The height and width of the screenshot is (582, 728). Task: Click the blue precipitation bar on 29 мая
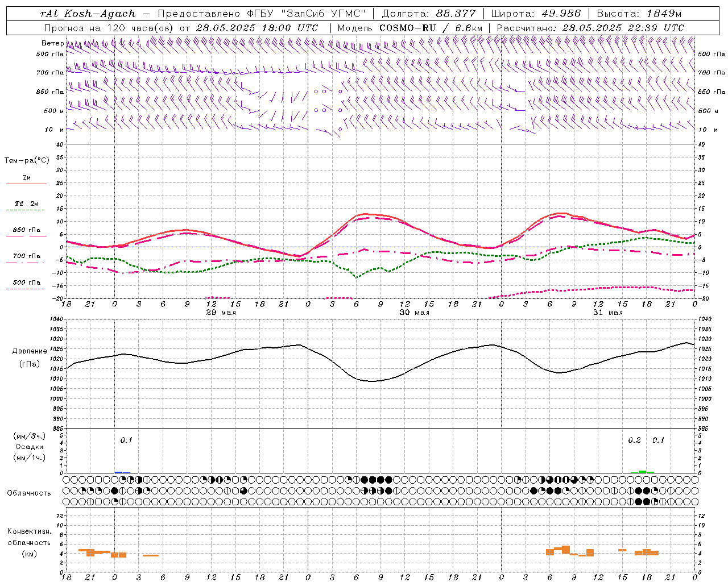pos(118,472)
